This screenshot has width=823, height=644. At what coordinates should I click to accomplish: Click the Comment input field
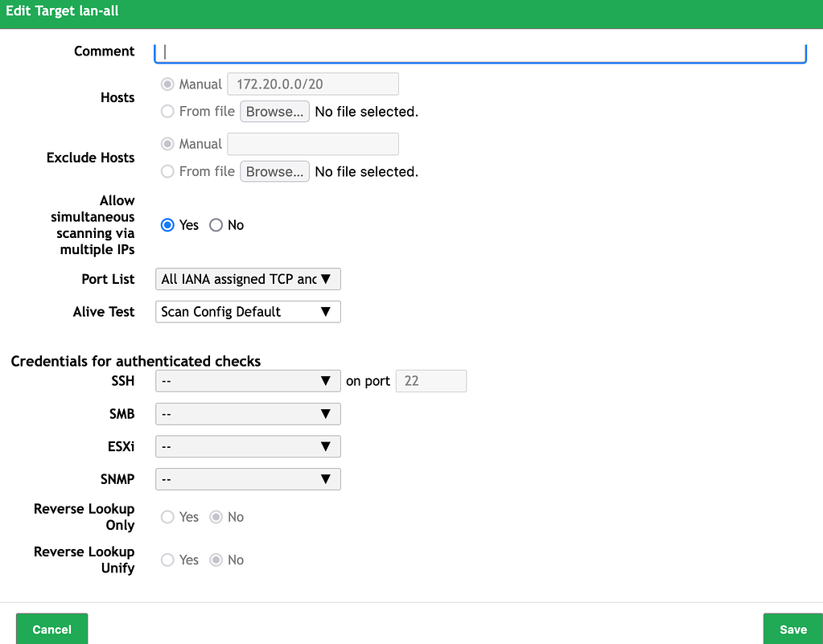point(480,51)
